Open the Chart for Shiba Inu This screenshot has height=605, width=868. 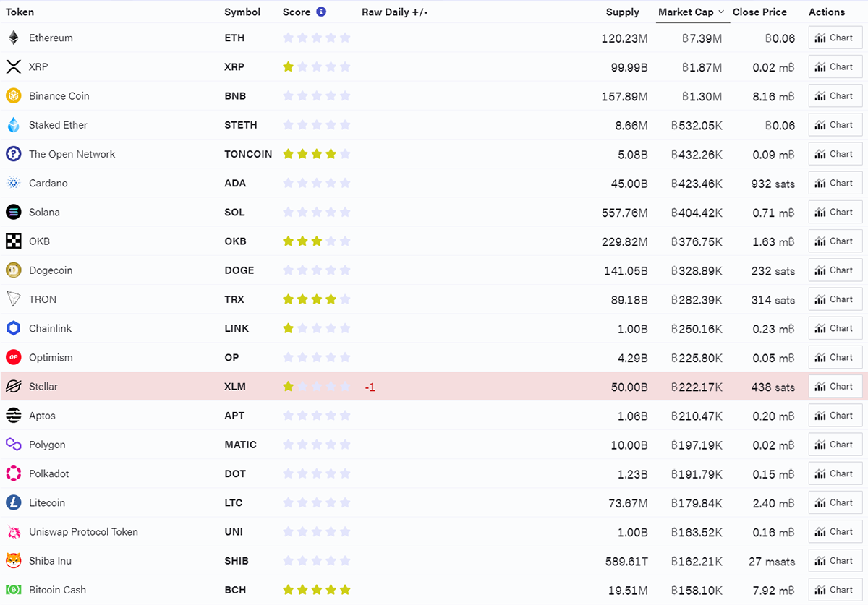(x=835, y=561)
